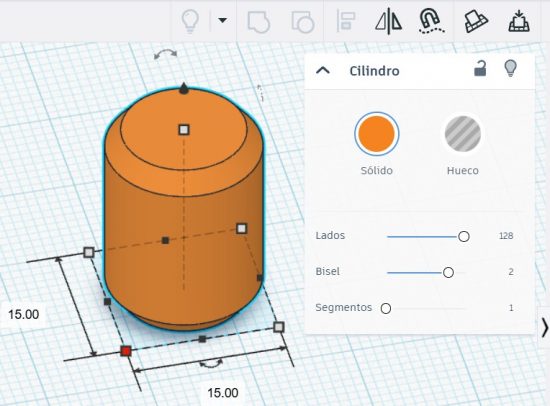This screenshot has width=550, height=406.
Task: Select the orange Sólido color swatch
Action: pyautogui.click(x=376, y=134)
